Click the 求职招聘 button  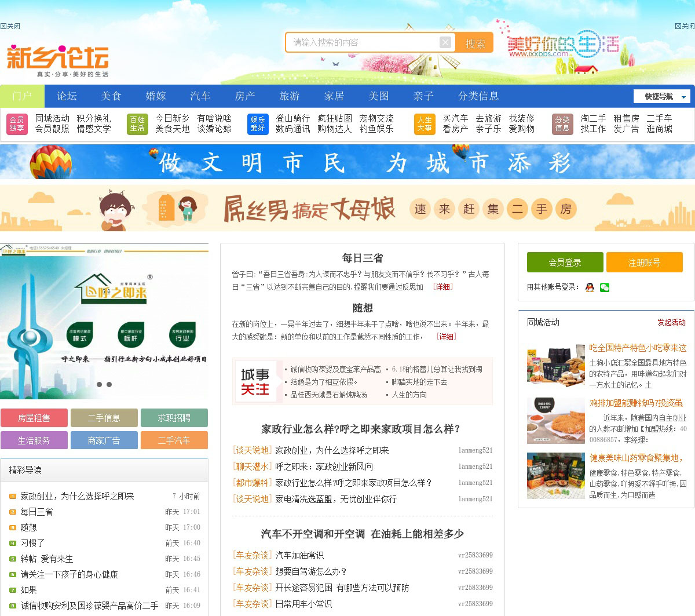tap(174, 418)
